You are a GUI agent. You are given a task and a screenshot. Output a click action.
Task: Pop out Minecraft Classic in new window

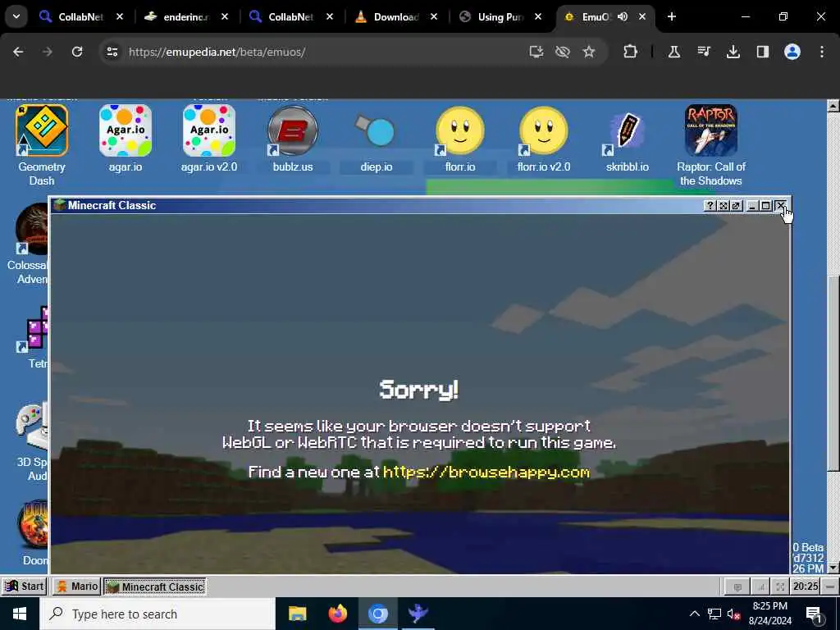[x=737, y=206]
